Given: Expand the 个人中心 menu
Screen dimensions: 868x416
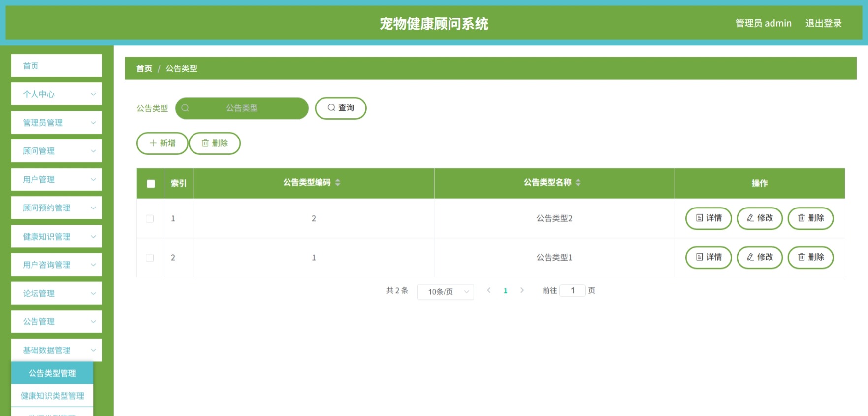Looking at the screenshot, I should [x=57, y=94].
